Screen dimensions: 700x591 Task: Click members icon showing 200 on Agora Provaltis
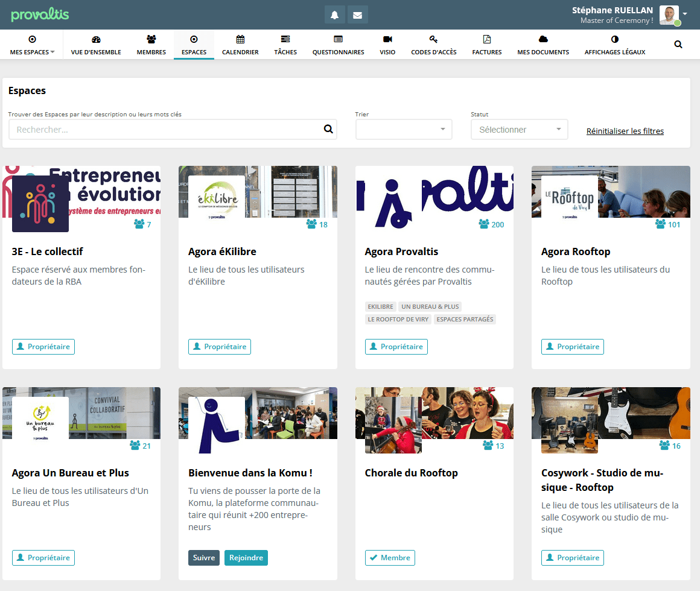491,224
